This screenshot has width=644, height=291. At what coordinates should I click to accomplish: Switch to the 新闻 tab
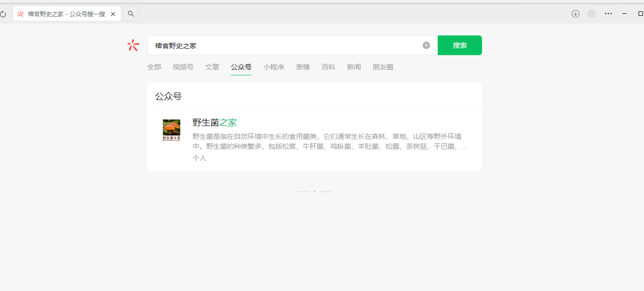coord(354,67)
